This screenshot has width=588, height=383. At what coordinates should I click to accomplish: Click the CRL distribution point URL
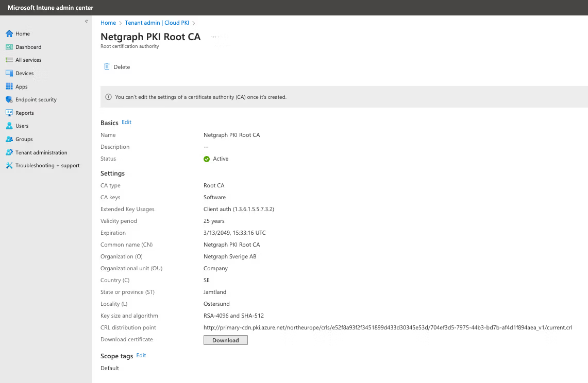click(388, 327)
